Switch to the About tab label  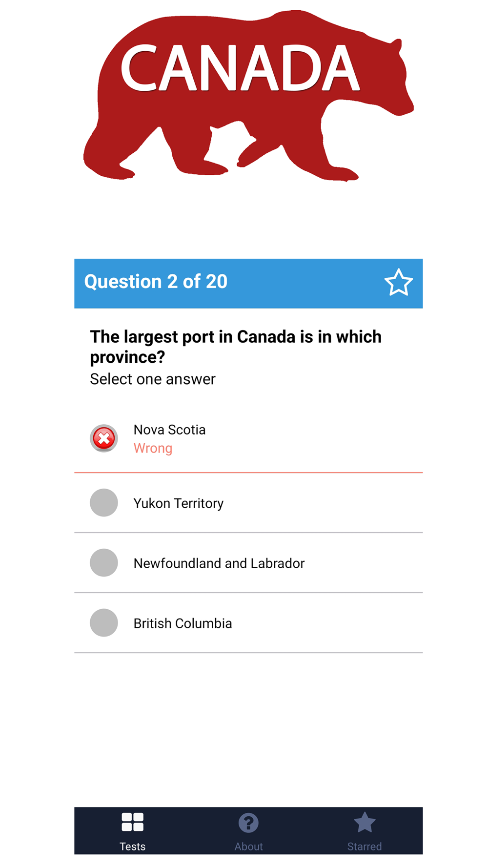pos(248,847)
